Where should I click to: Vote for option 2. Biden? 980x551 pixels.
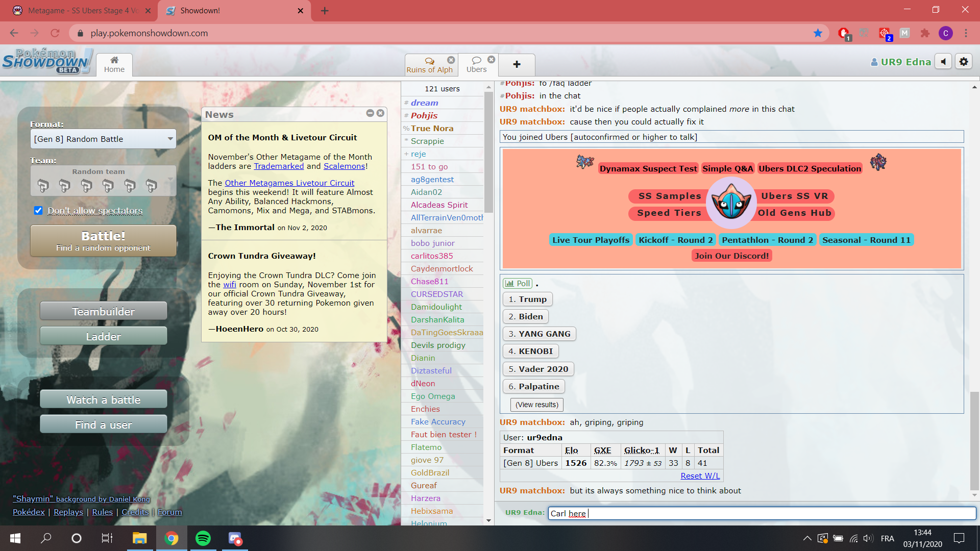coord(525,317)
